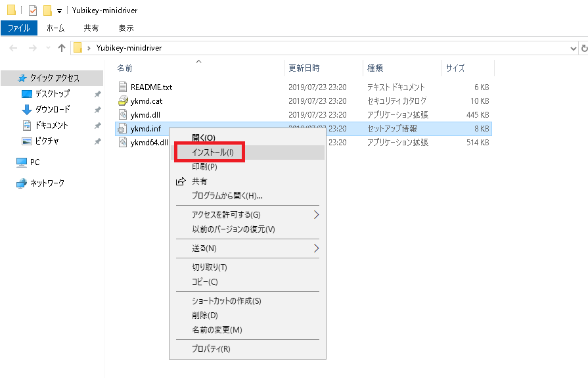The height and width of the screenshot is (378, 588).
Task: Select the Network icon in sidebar
Action: click(x=22, y=183)
